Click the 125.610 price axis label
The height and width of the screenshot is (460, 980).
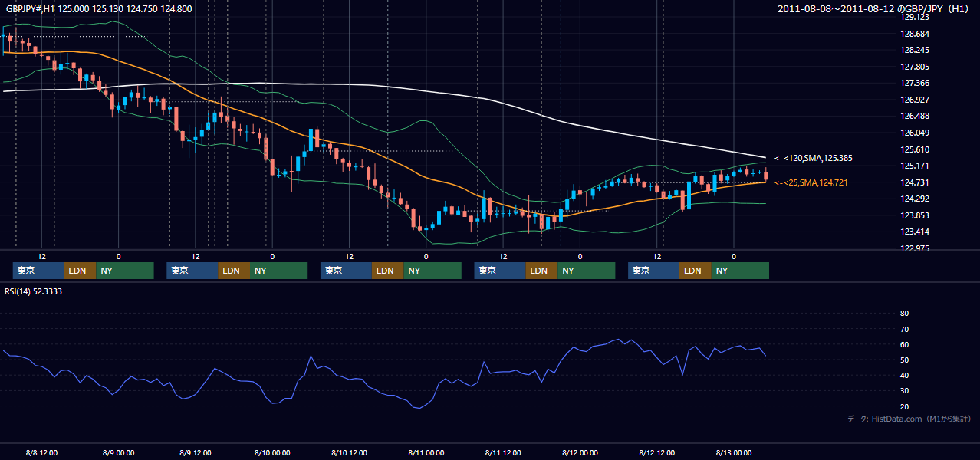click(x=914, y=149)
